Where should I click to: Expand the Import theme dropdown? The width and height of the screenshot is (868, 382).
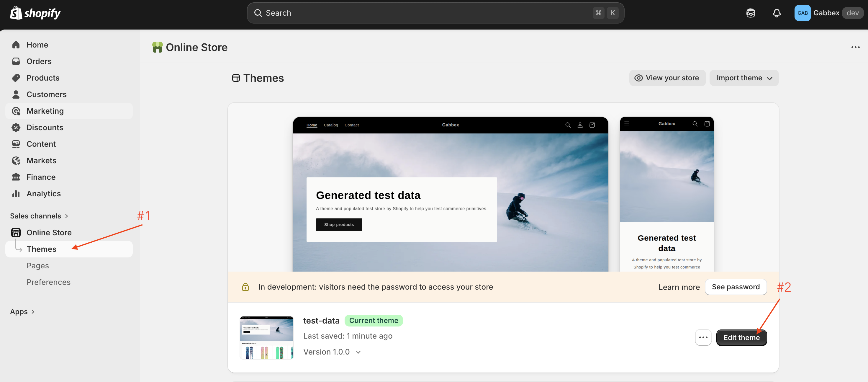744,78
